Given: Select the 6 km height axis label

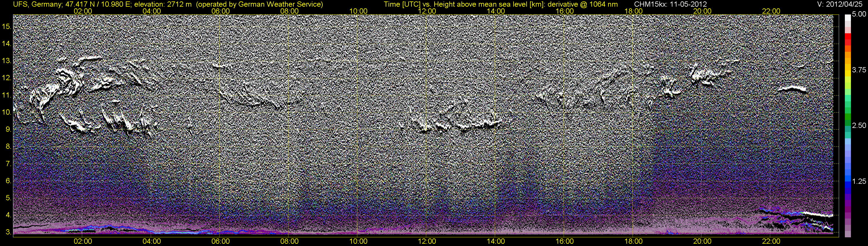Looking at the screenshot, I should 8,181.
